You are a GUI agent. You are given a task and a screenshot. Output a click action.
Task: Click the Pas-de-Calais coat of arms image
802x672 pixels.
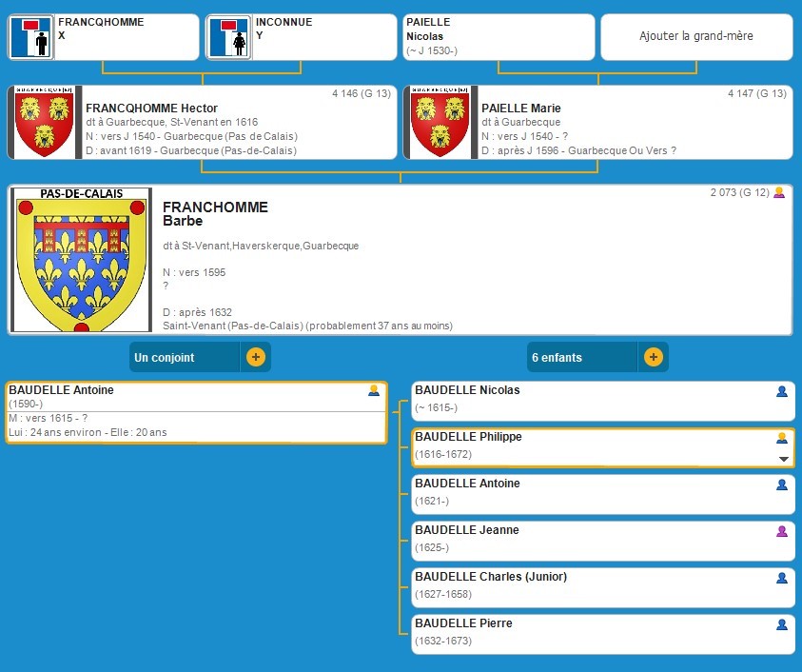click(81, 262)
